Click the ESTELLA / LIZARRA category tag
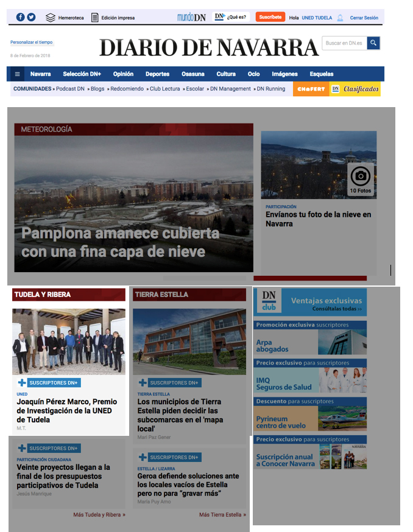 pyautogui.click(x=156, y=469)
